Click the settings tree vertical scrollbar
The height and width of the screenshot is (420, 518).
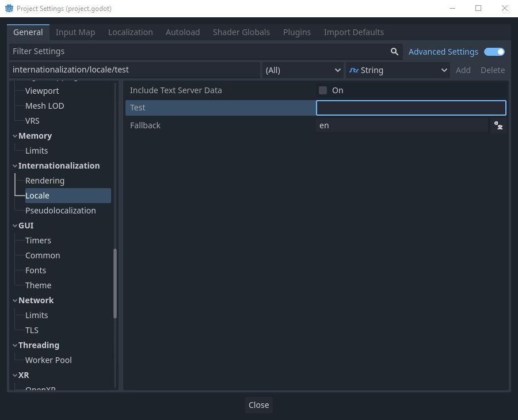click(x=115, y=283)
